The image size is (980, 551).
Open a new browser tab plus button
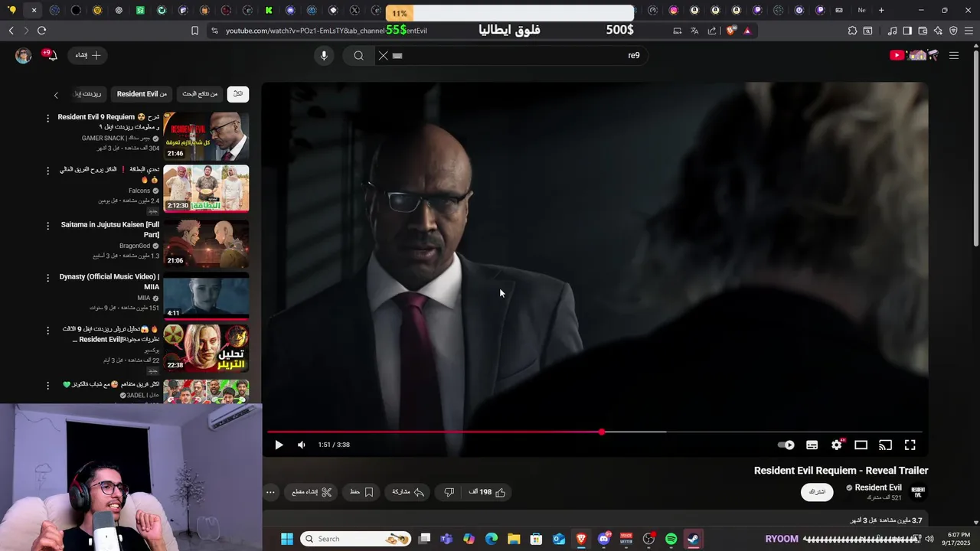click(x=881, y=10)
